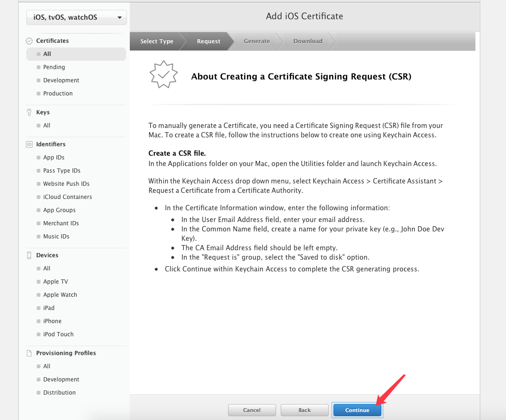The width and height of the screenshot is (506, 420).
Task: Open Music IDs
Action: 56,237
